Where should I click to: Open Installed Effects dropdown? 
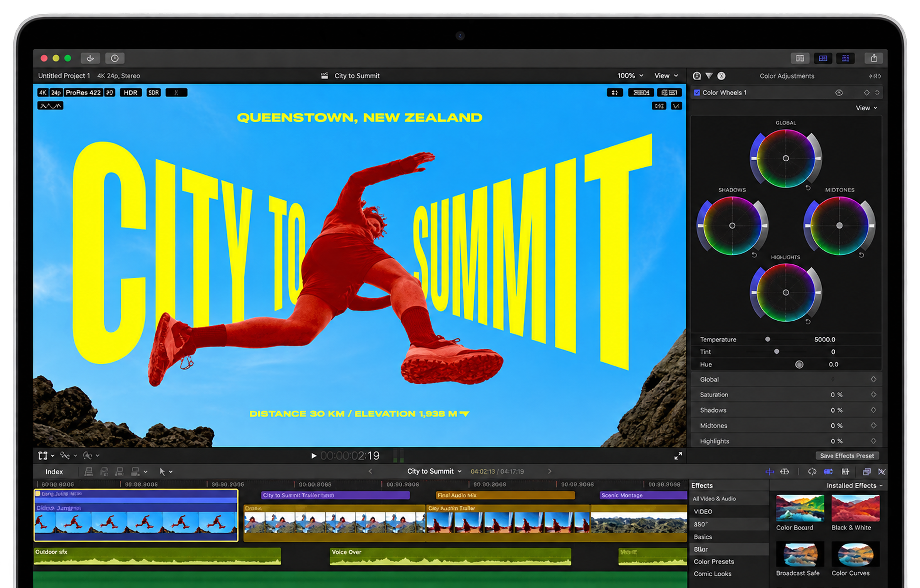pyautogui.click(x=854, y=486)
